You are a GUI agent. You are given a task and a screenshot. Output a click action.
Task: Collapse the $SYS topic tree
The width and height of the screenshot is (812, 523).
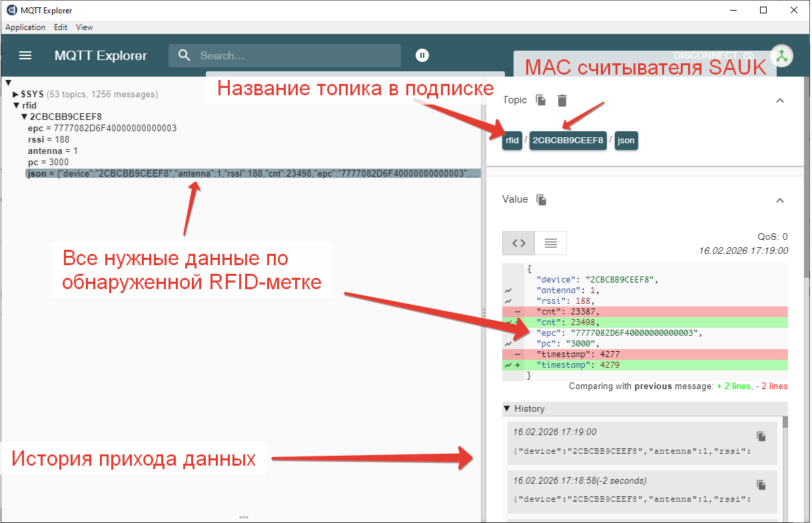[15, 94]
